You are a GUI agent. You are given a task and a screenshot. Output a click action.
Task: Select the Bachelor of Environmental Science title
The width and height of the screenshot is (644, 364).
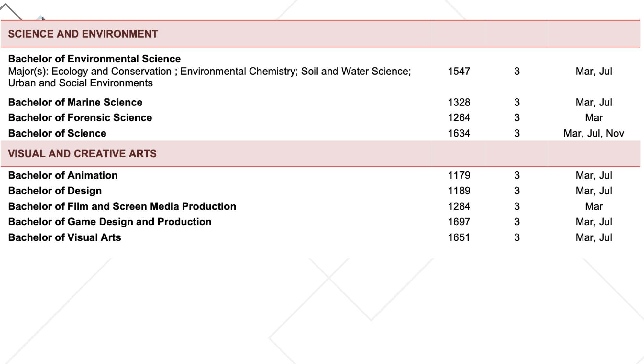94,59
